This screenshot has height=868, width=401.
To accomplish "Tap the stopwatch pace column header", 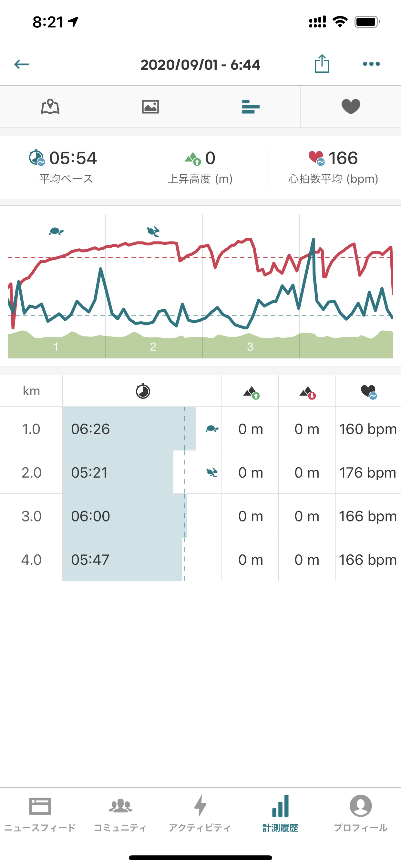I will (x=142, y=391).
